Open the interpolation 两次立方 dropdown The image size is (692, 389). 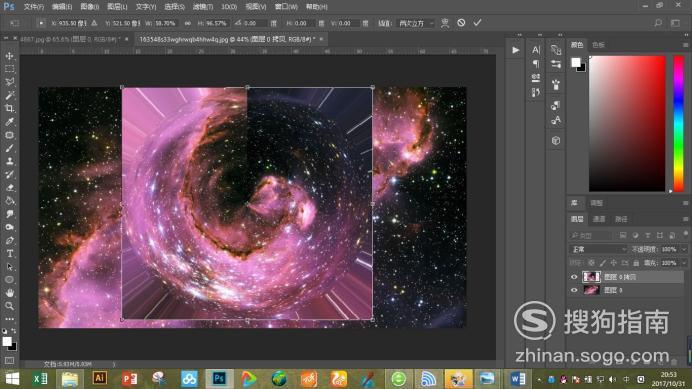click(417, 23)
